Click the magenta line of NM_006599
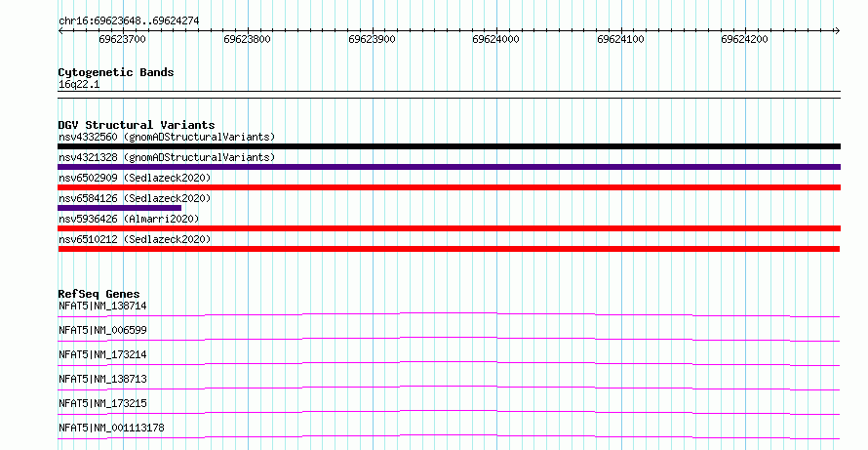The height and width of the screenshot is (450, 868). click(x=449, y=339)
